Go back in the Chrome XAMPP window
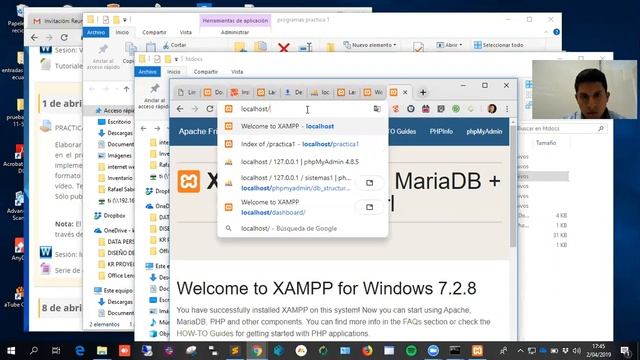640x360 pixels. (x=180, y=109)
